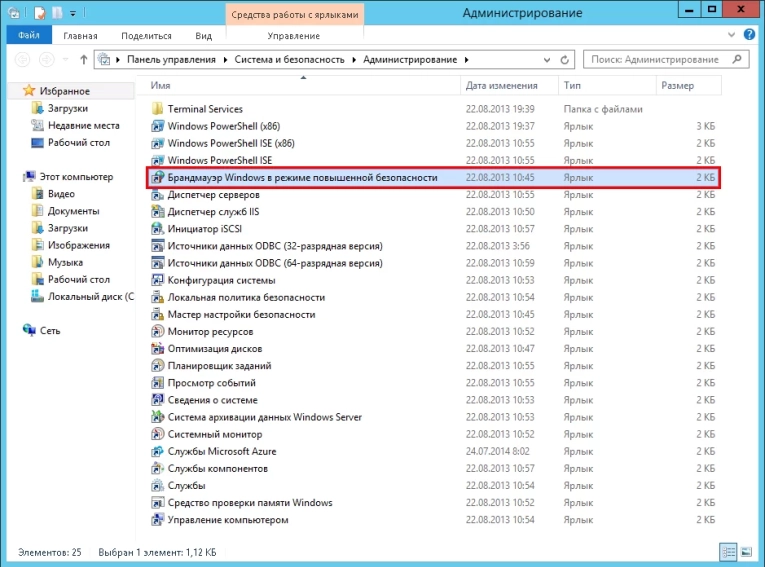Select Избранное in the navigation pane
Viewport: 765px width, 567px height.
[x=64, y=91]
